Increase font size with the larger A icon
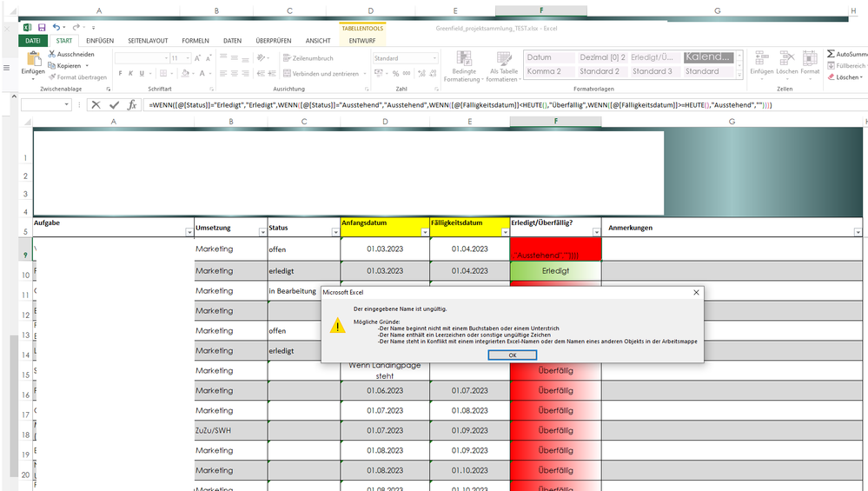The width and height of the screenshot is (868, 491). [x=197, y=58]
